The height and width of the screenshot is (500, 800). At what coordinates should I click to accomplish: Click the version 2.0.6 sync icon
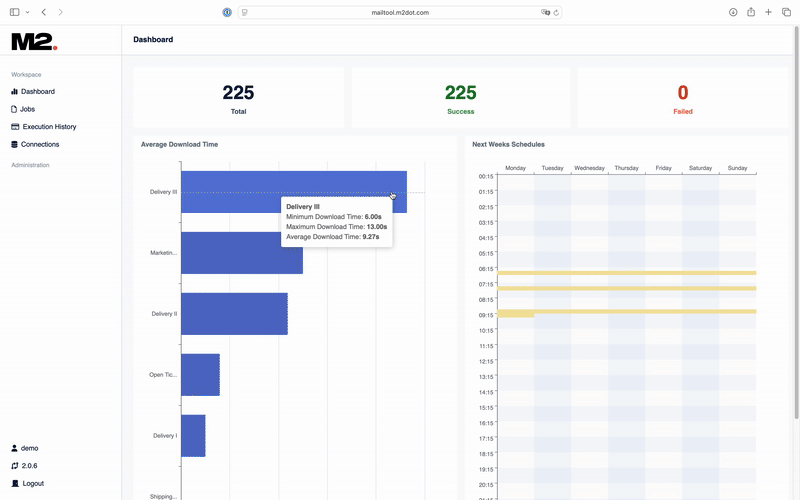(x=14, y=466)
